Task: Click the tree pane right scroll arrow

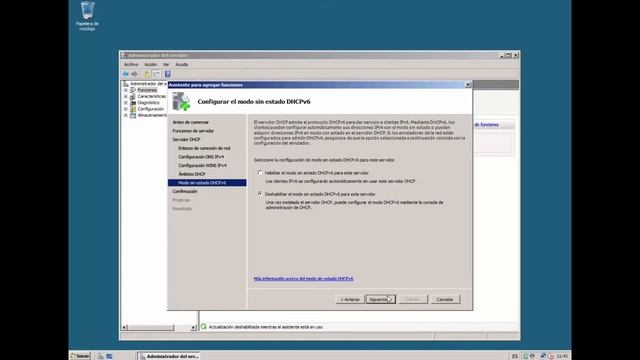Action: click(x=193, y=327)
